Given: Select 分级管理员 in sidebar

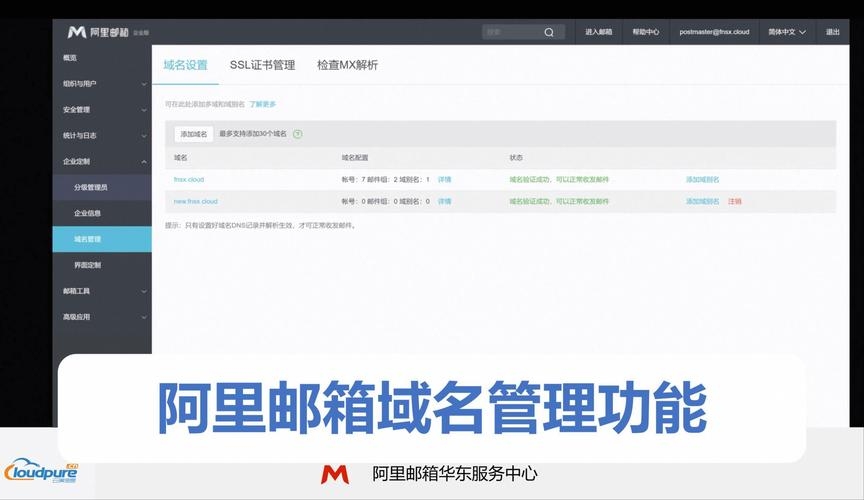Looking at the screenshot, I should click(102, 187).
